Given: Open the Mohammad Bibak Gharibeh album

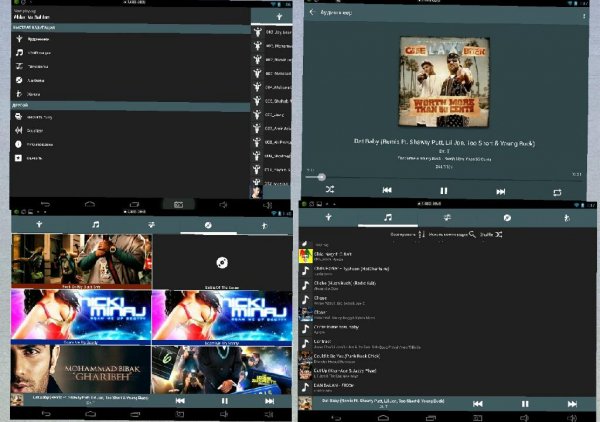Looking at the screenshot, I should 81,370.
